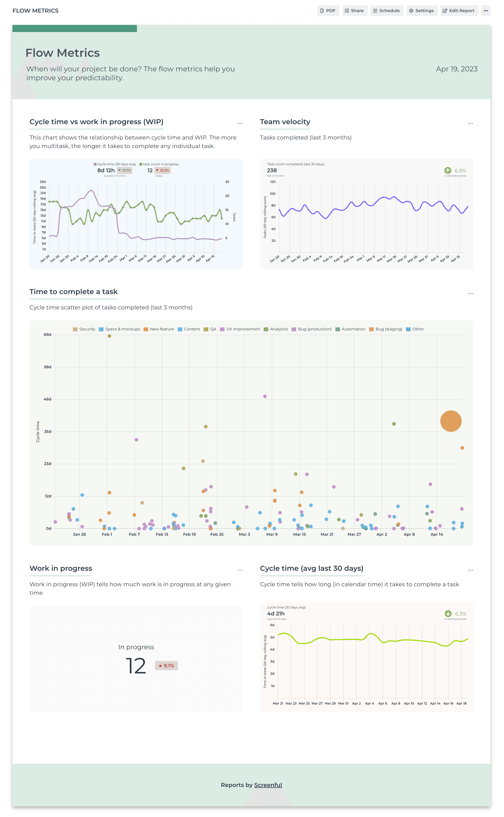Viewport: 504px width, 817px height.
Task: Open ellipsis menu for Cycle time avg last 30 days
Action: tap(470, 570)
